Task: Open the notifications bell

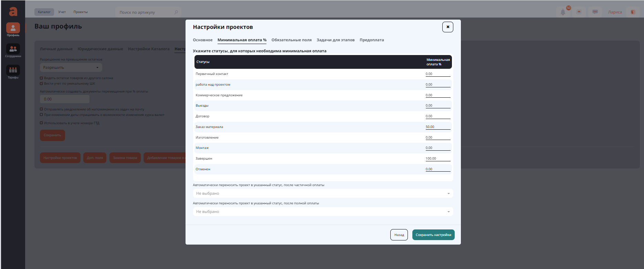Action: (x=563, y=12)
